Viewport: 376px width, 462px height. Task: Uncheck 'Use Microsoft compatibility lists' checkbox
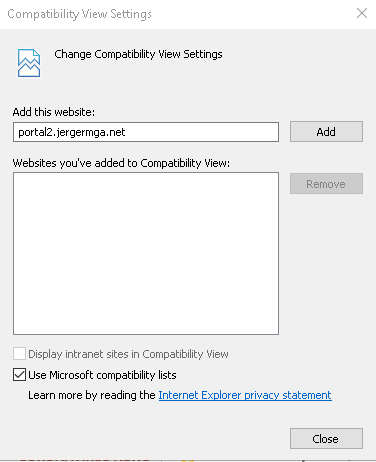coord(19,375)
